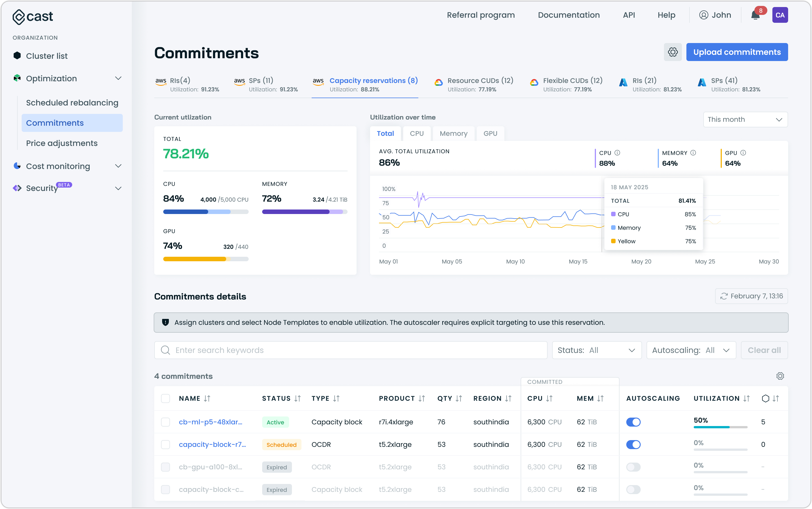Click the CA avatar in the top bar
The width and height of the screenshot is (812, 509).
pos(780,15)
